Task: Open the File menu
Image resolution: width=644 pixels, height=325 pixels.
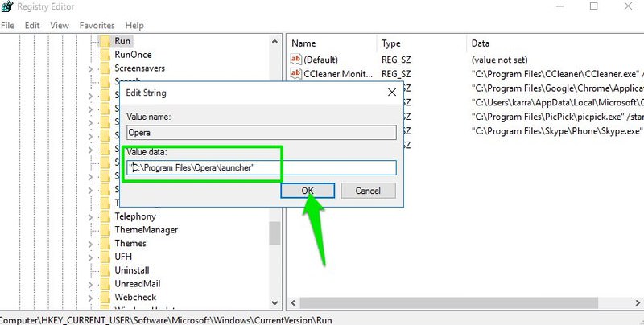Action: click(x=7, y=26)
